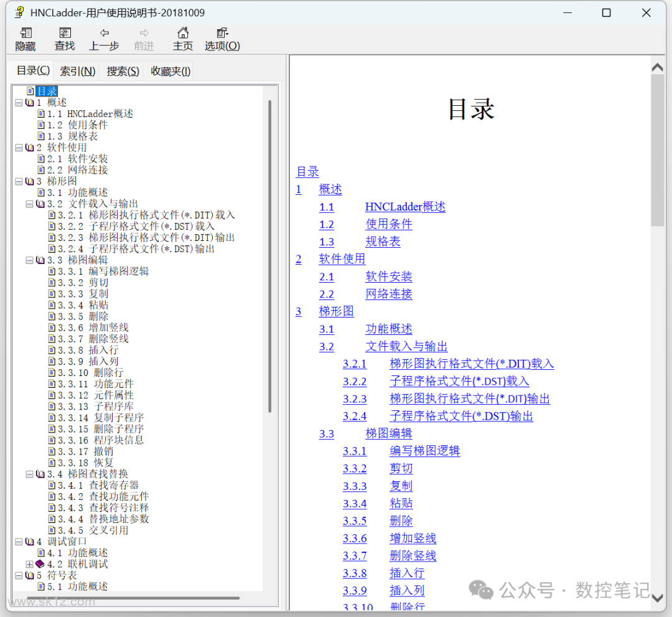
Task: Collapse the 3.4 梯图查找替换 node
Action: coord(29,474)
